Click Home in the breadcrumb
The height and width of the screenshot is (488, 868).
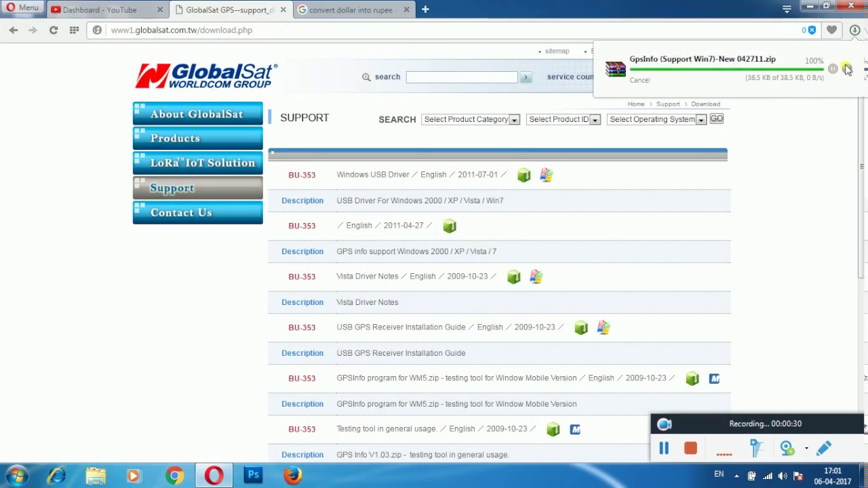click(x=635, y=104)
